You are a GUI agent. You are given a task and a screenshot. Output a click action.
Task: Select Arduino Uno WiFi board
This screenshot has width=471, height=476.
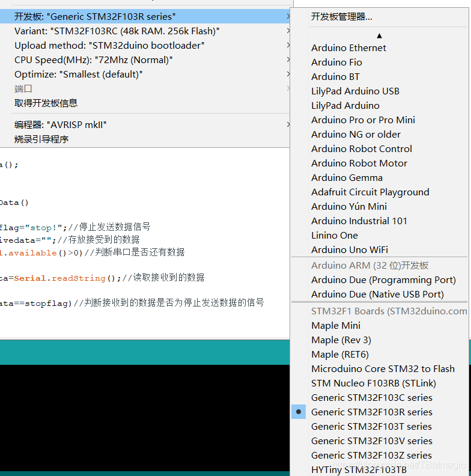pyautogui.click(x=379, y=250)
